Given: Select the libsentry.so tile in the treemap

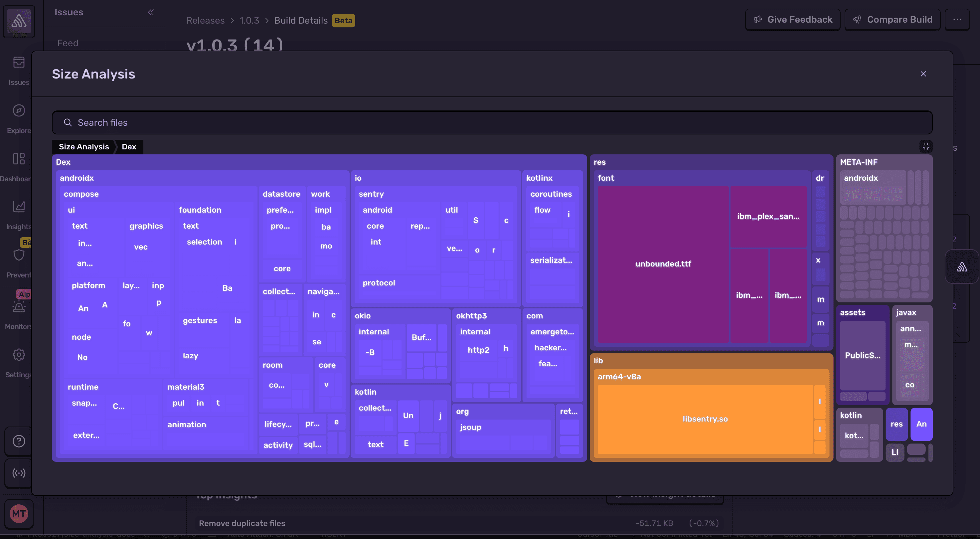Looking at the screenshot, I should click(x=705, y=419).
